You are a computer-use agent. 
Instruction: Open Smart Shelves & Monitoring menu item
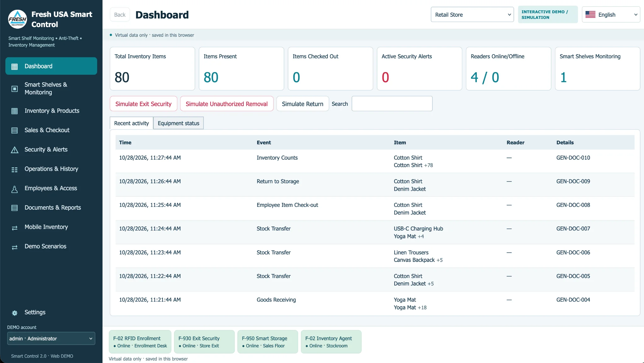coord(51,88)
